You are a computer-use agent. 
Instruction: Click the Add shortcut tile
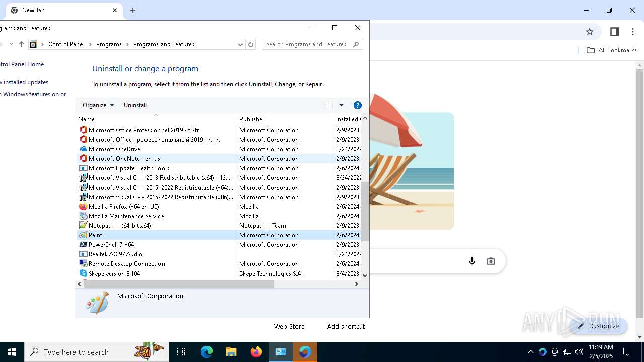346,326
